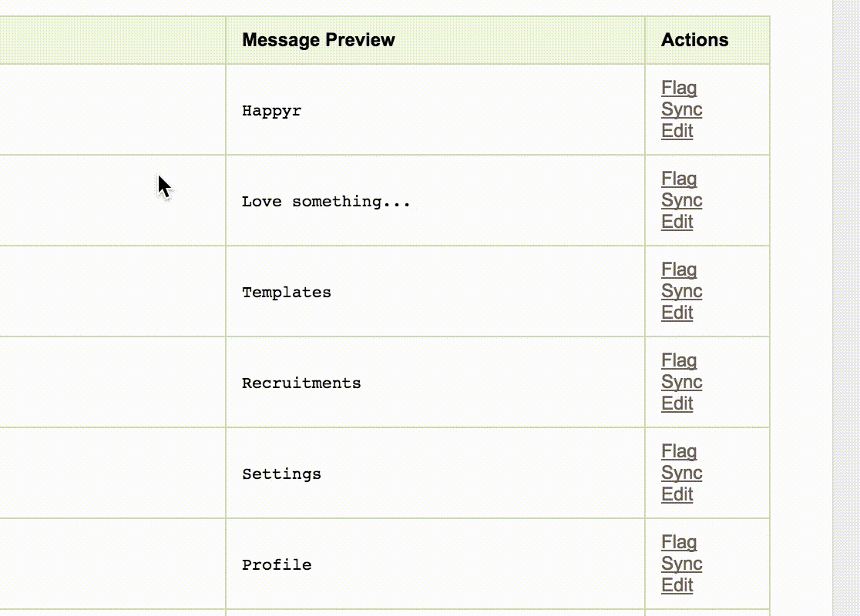Edit the "Love something..." message

(x=677, y=222)
